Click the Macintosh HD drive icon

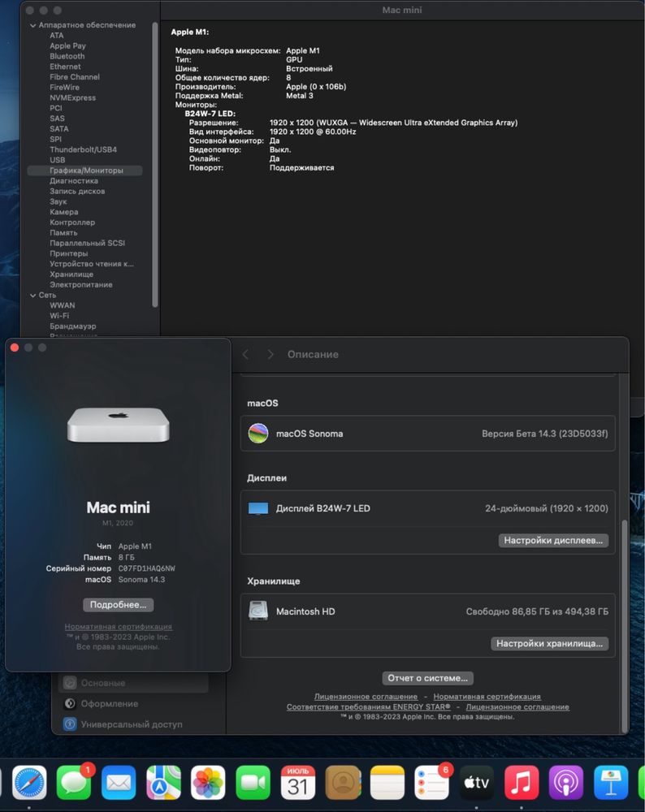258,611
